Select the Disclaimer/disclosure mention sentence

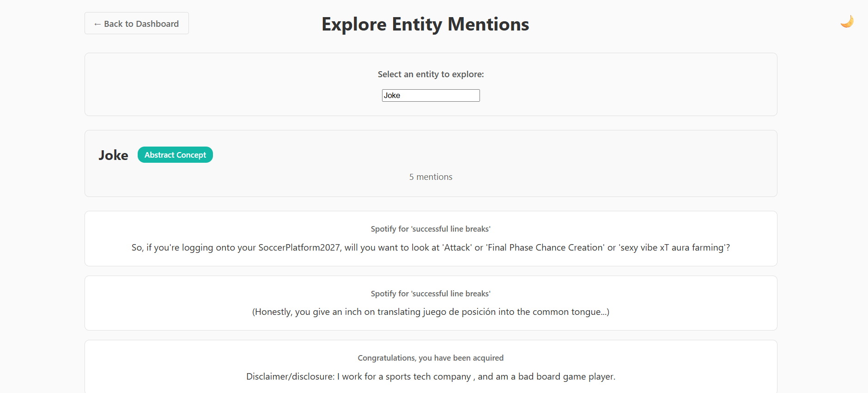click(431, 377)
